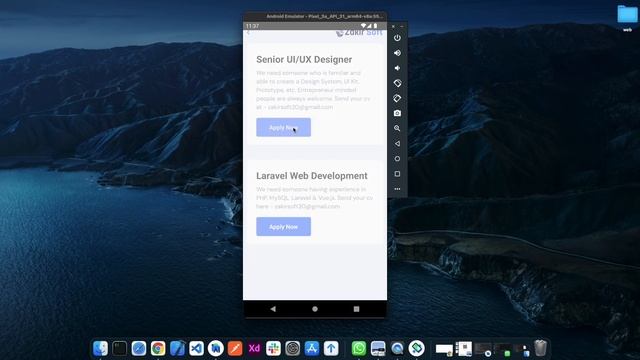640x360 pixels.
Task: Click the emulator volume up icon
Action: pyautogui.click(x=397, y=53)
